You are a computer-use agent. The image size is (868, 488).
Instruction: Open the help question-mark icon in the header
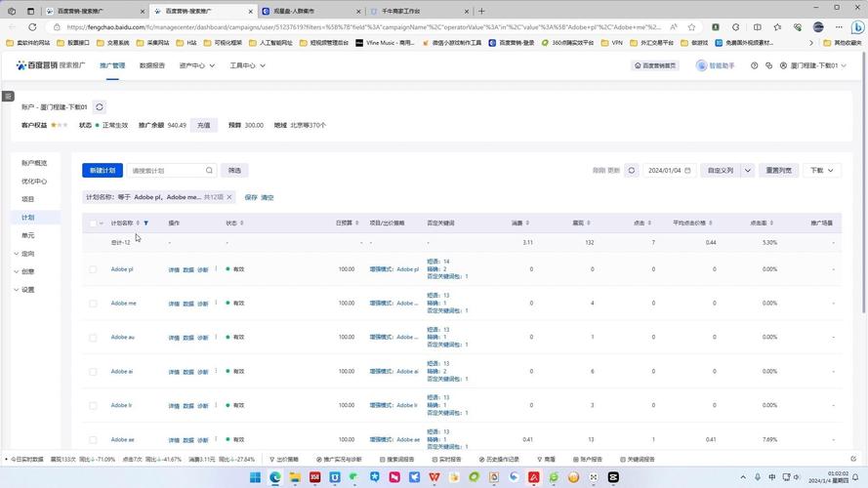coord(754,65)
